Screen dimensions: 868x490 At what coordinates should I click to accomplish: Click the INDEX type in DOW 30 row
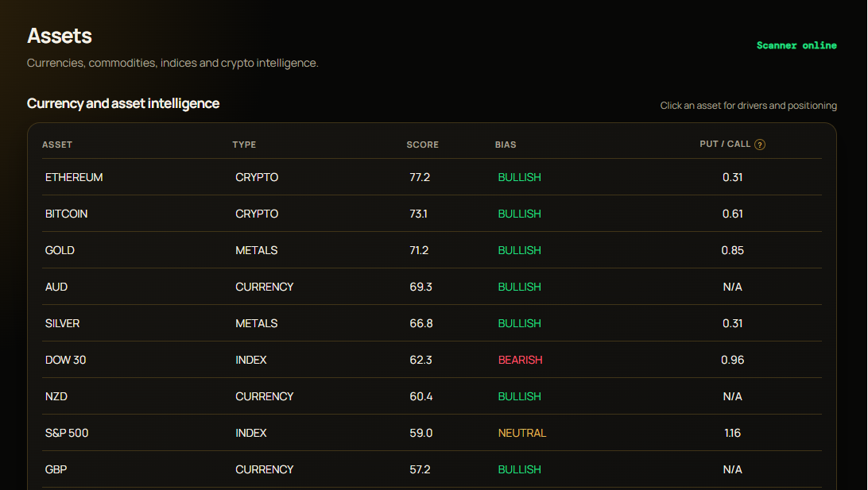click(250, 360)
